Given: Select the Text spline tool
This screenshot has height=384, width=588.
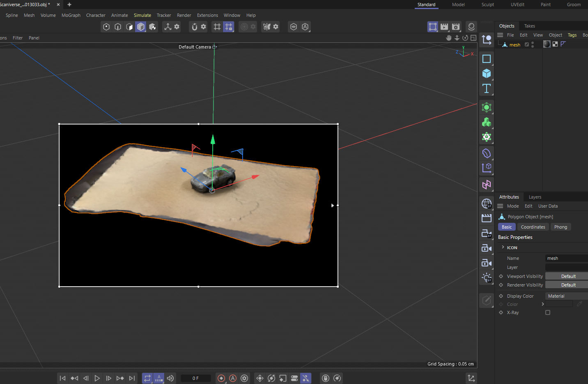Looking at the screenshot, I should 486,88.
